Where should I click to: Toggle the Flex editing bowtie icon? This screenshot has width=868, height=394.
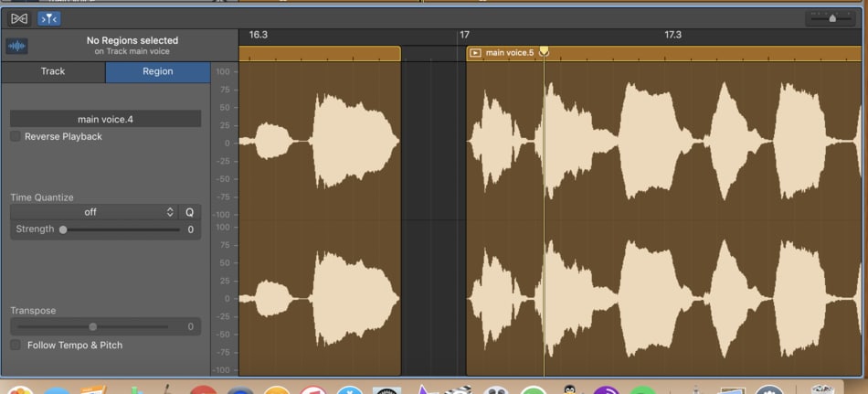(19, 19)
